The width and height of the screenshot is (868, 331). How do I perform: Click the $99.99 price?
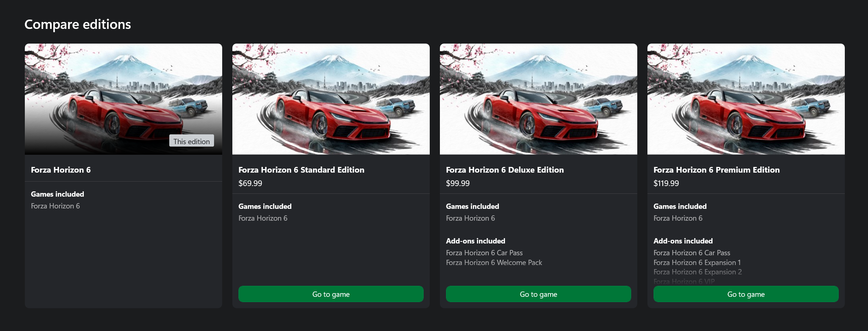458,183
